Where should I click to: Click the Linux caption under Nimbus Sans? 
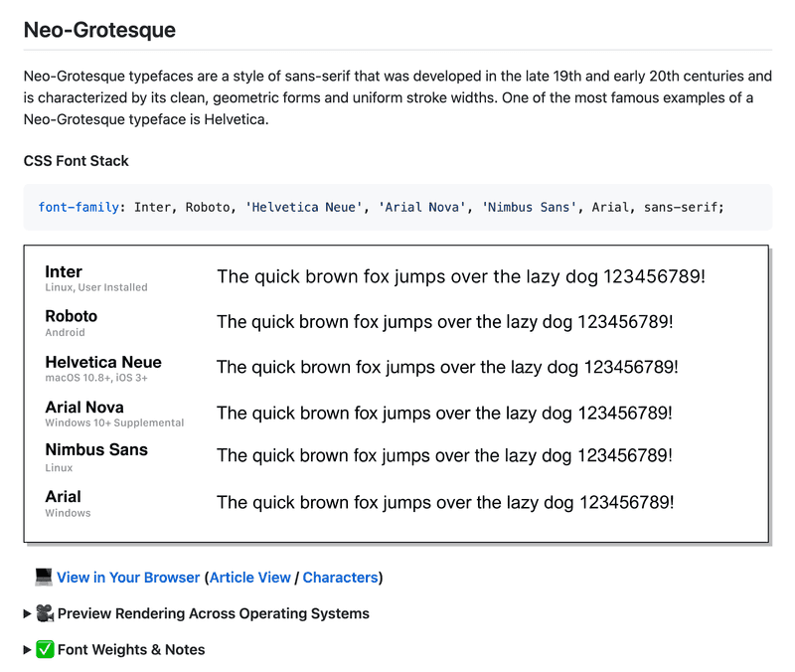(x=59, y=468)
